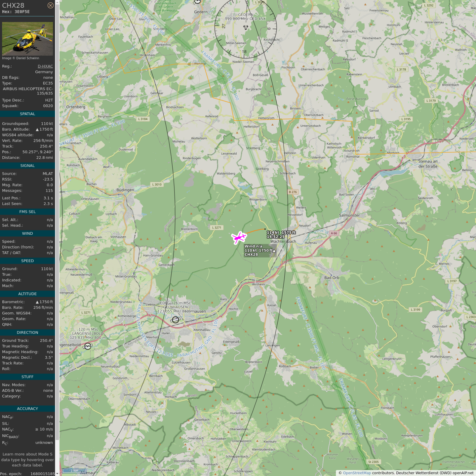Open the OpenStreetMap attribution link

357,473
